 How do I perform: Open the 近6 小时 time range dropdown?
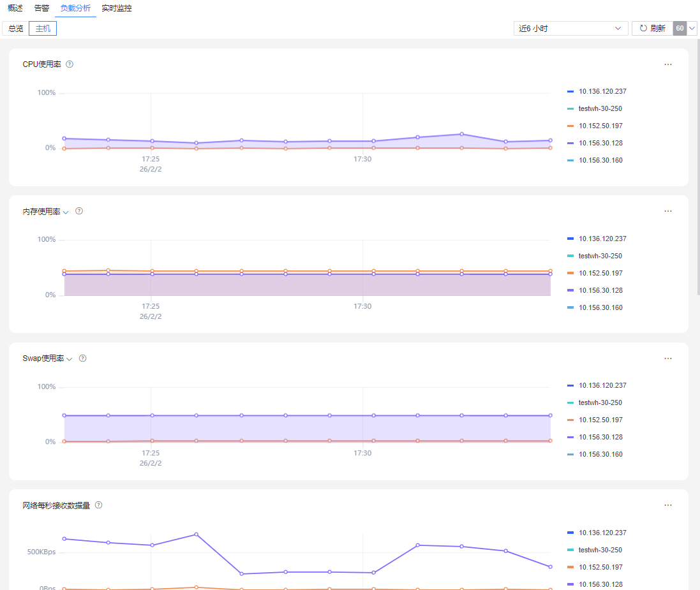point(570,28)
